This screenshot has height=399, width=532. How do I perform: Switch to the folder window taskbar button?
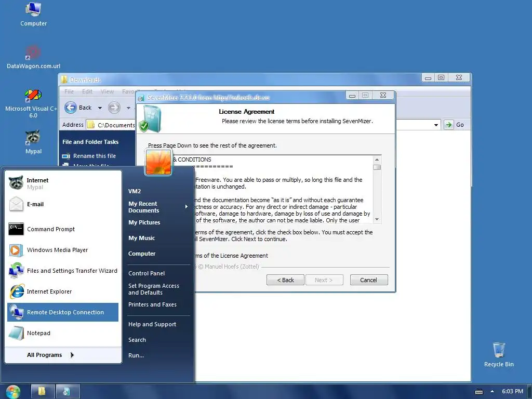point(43,391)
